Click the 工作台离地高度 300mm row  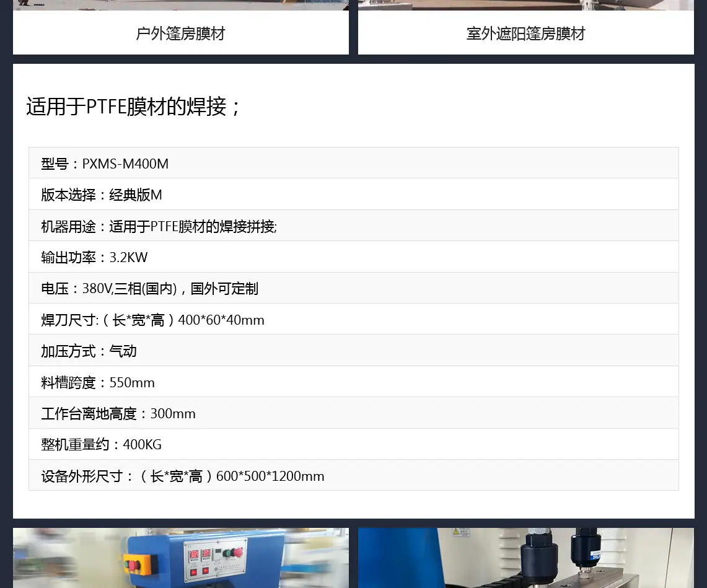(353, 413)
